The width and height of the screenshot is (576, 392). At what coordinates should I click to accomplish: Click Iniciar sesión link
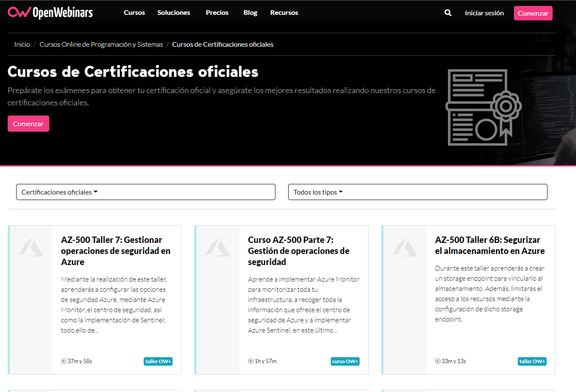[484, 13]
